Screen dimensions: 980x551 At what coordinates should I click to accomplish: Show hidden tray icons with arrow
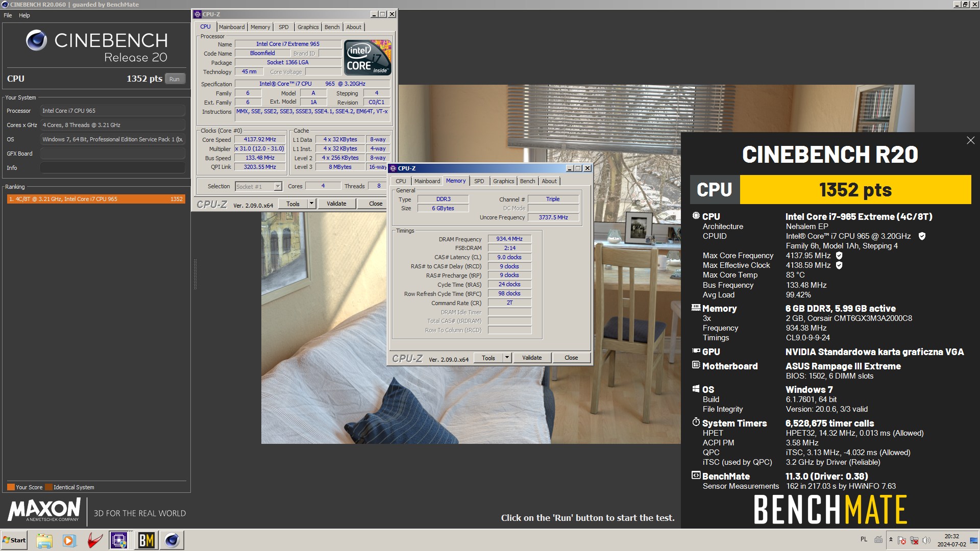(891, 540)
